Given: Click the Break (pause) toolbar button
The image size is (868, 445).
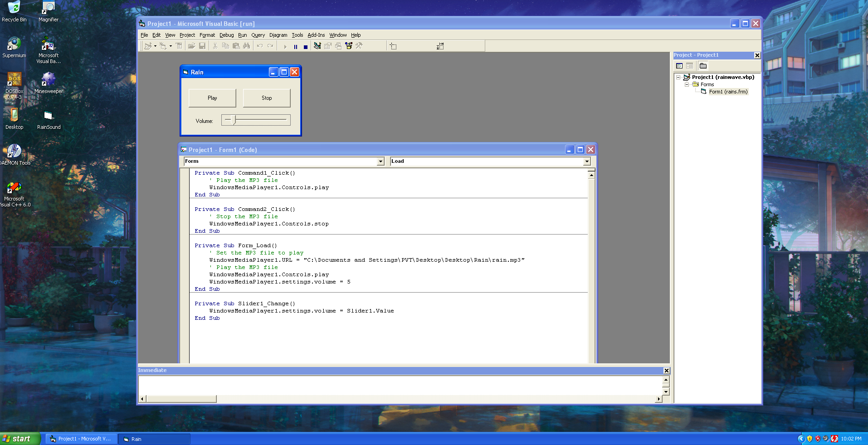Looking at the screenshot, I should 296,46.
